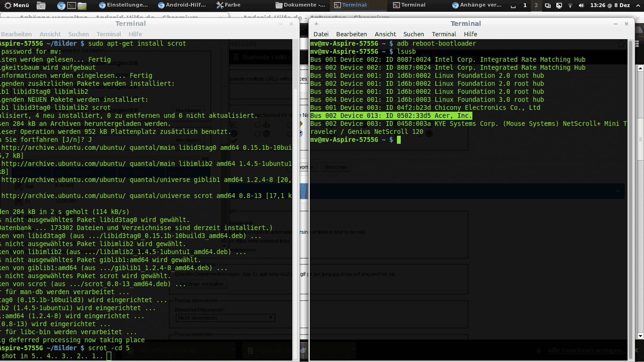Switch to workspace 2
The width and height of the screenshot is (644, 362).
click(536, 5)
